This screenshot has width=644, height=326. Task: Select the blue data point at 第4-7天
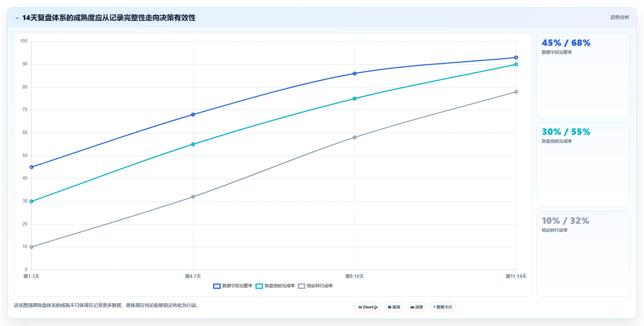[x=193, y=115]
